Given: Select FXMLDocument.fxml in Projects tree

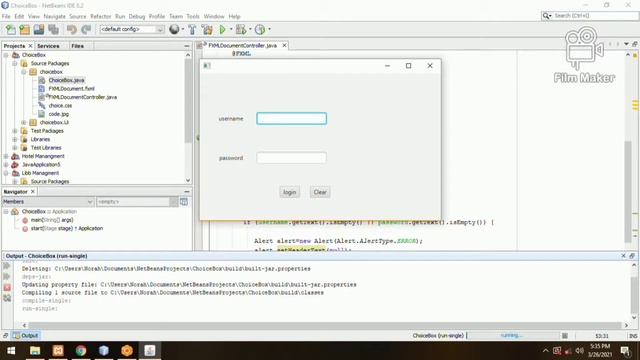Looking at the screenshot, I should point(71,89).
